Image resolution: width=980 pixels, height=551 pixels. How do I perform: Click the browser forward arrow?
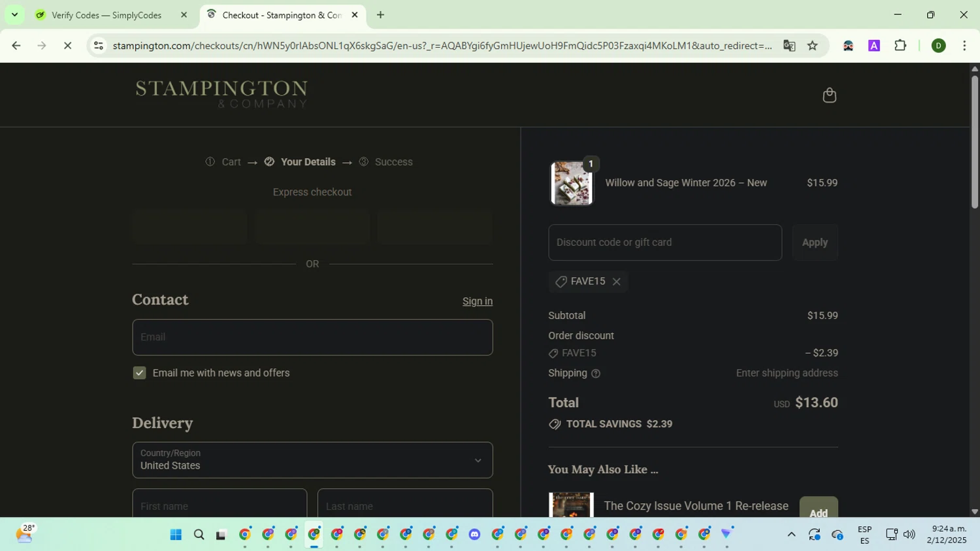click(x=42, y=46)
